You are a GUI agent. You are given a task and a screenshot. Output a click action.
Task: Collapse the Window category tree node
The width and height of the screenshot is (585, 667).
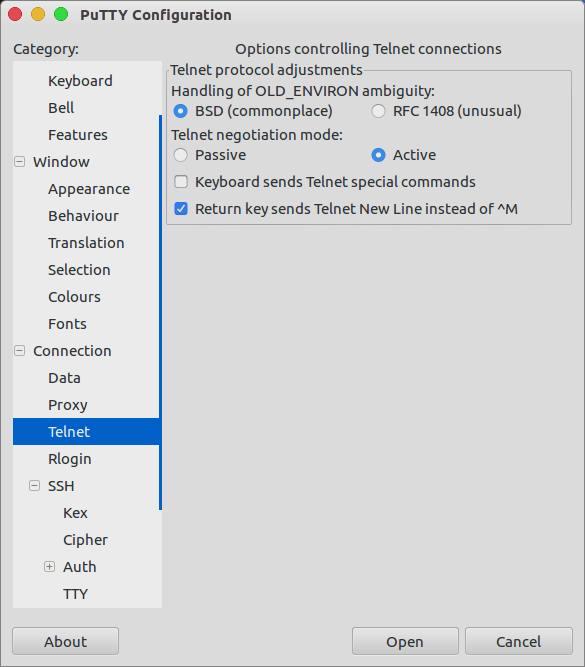pyautogui.click(x=20, y=162)
